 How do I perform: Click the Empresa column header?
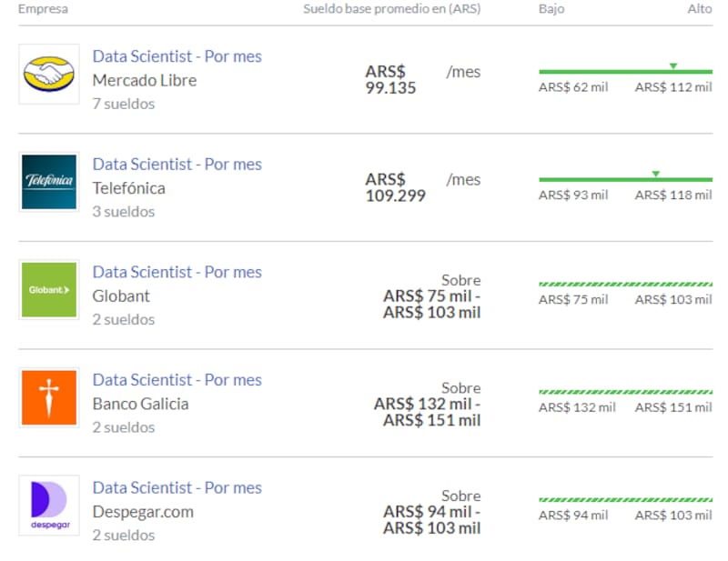coord(43,9)
